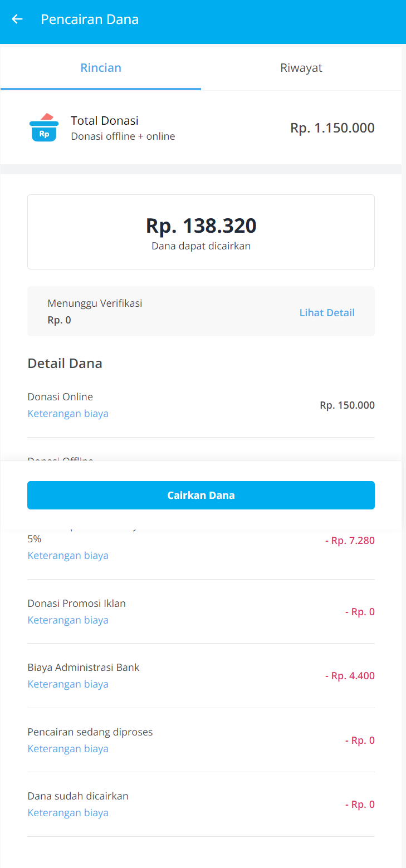Click the - Rp. 7.280 deduction amount
This screenshot has height=868, width=406.
350,541
